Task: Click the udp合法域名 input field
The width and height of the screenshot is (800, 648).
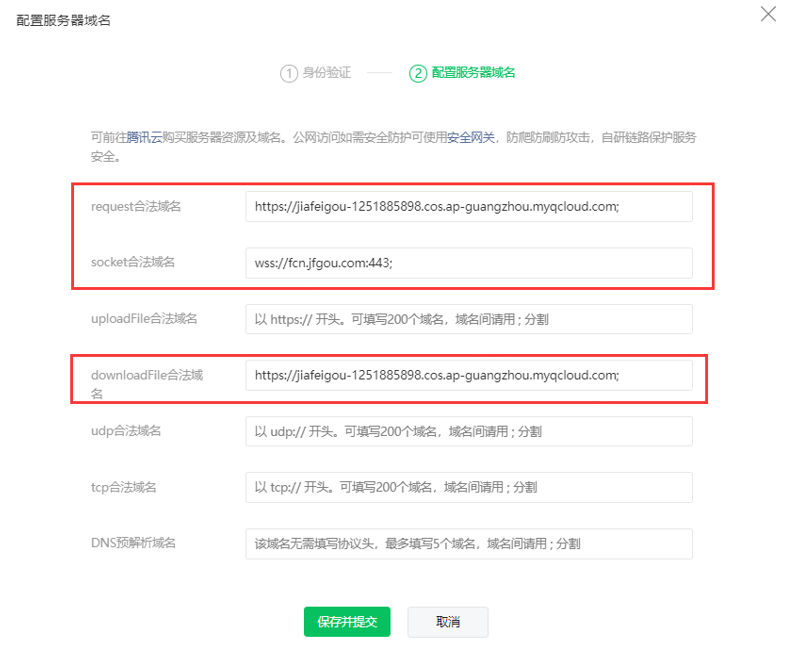Action: [x=469, y=431]
